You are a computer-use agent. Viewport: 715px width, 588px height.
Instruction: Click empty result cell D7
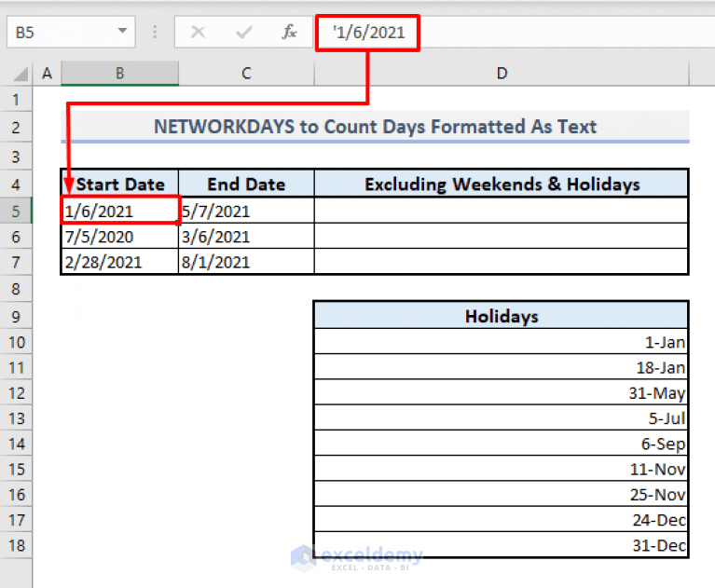[502, 262]
